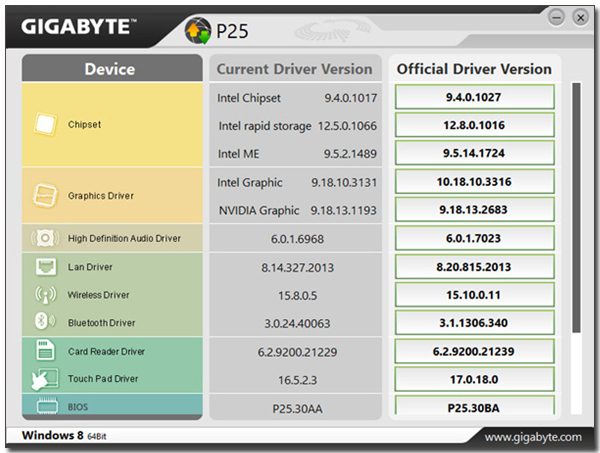Click the Card Reader Driver icon
The width and height of the screenshot is (600, 453).
coord(45,351)
